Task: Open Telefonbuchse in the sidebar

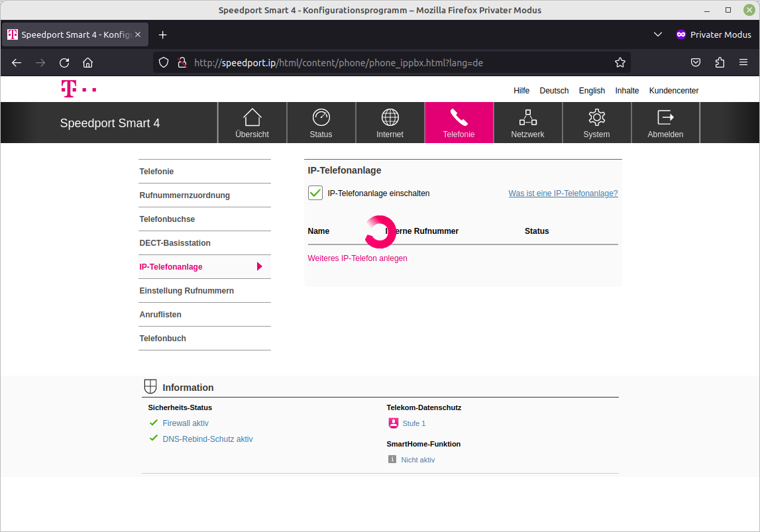Action: [205, 219]
